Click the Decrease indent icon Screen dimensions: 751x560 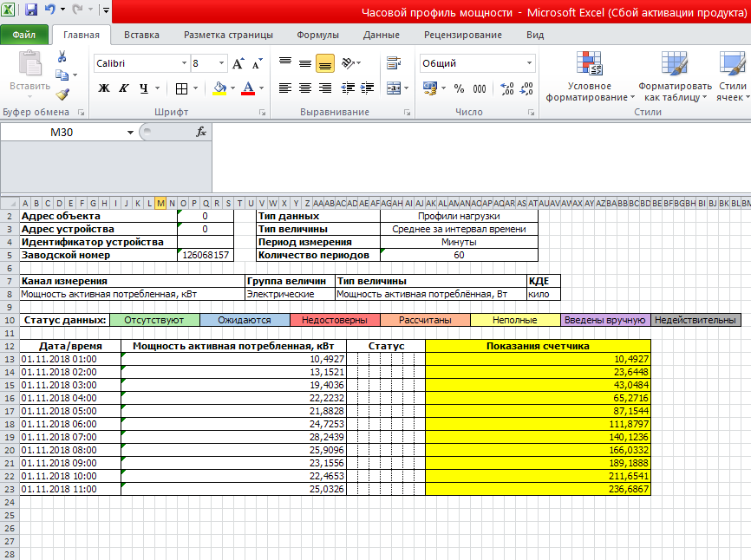pos(348,88)
